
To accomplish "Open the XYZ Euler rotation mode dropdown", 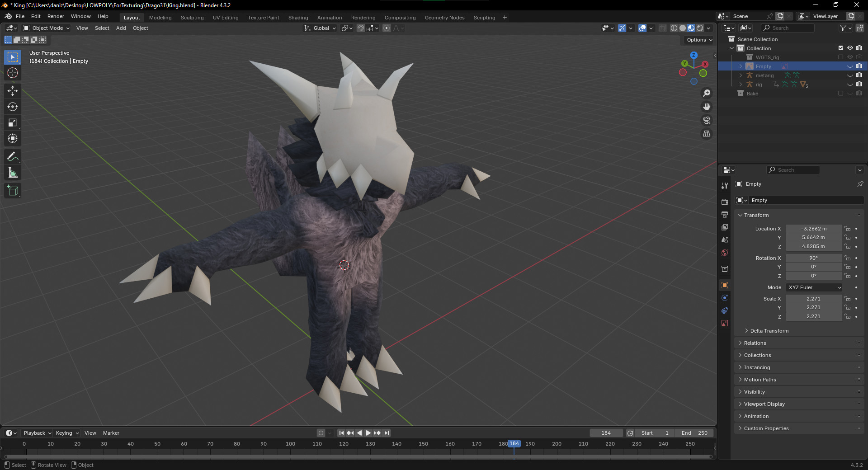I will pyautogui.click(x=814, y=287).
